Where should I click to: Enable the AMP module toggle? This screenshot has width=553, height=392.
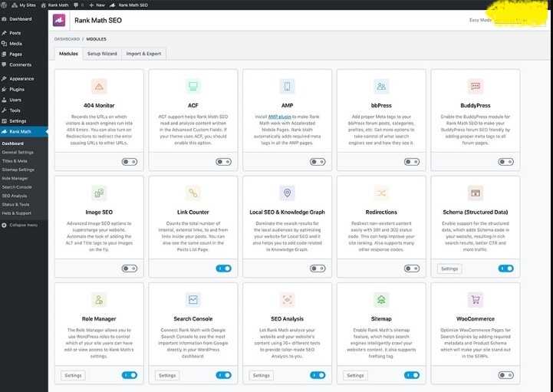(318, 162)
